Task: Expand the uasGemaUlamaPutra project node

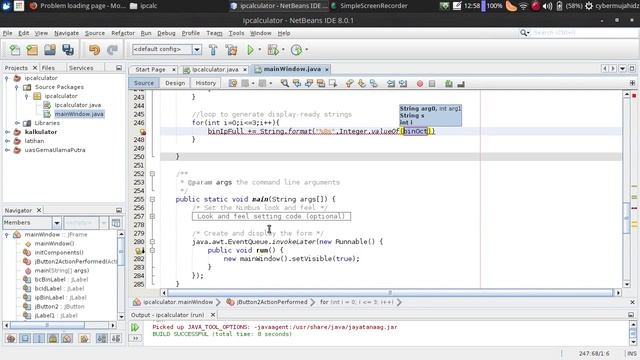Action: tap(7, 150)
